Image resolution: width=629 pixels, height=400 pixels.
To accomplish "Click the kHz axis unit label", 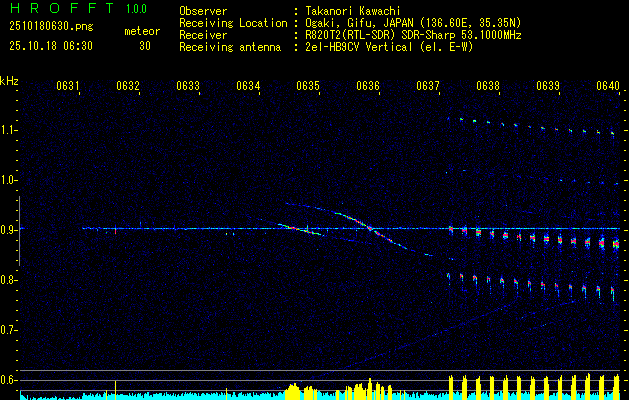I will (x=9, y=80).
